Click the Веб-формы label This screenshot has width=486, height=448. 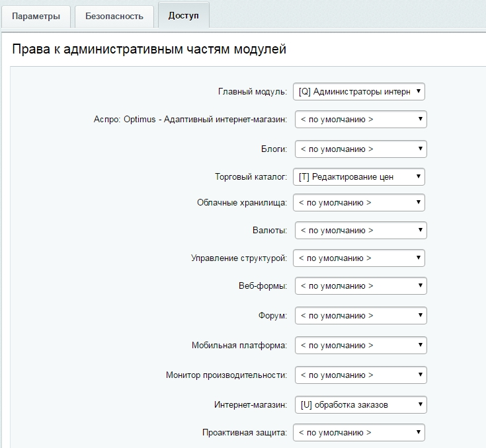263,285
